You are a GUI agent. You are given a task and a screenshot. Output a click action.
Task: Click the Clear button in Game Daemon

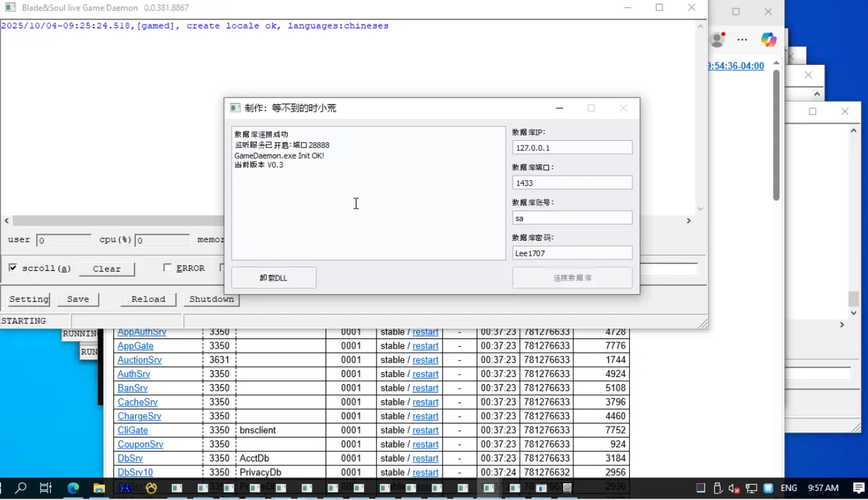tap(107, 269)
